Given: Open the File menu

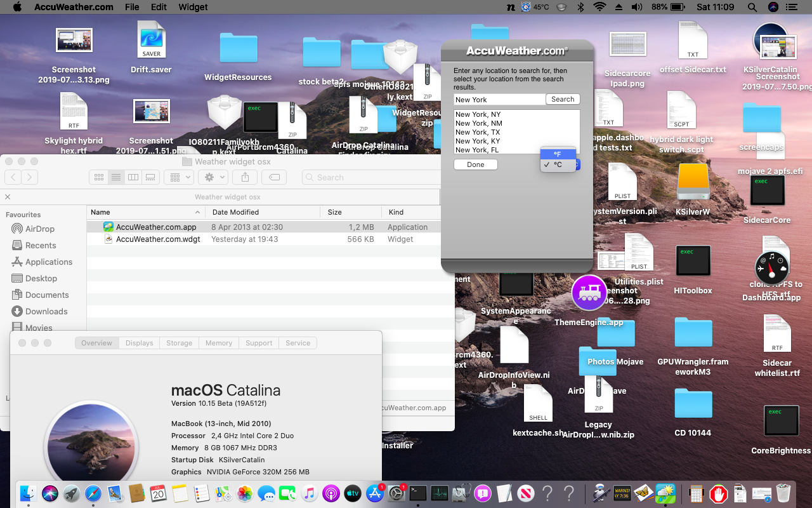Looking at the screenshot, I should point(132,7).
